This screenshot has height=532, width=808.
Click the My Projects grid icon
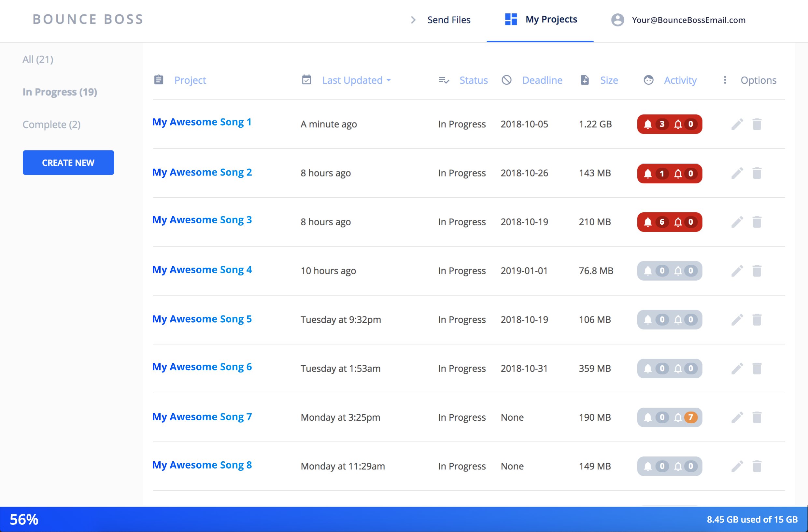click(x=511, y=19)
